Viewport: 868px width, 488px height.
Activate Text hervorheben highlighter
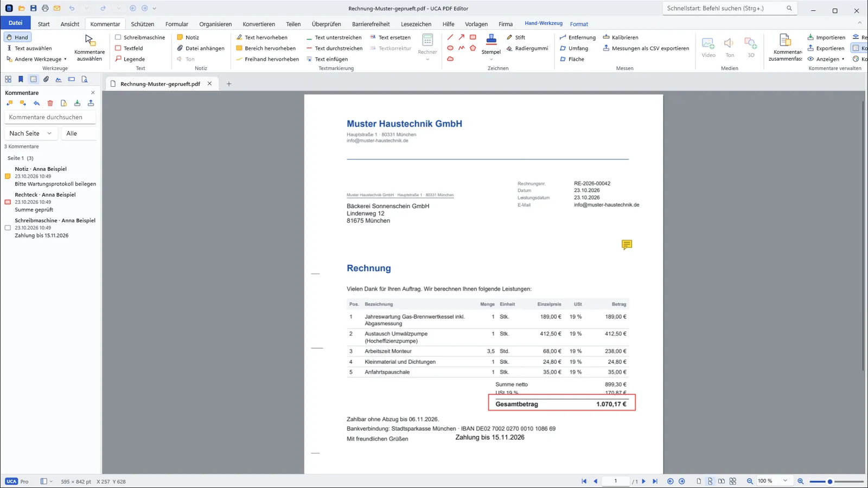pyautogui.click(x=262, y=37)
